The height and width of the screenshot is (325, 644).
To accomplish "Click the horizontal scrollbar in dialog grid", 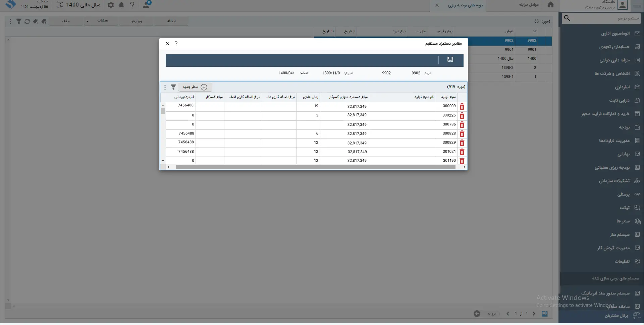I will (315, 167).
